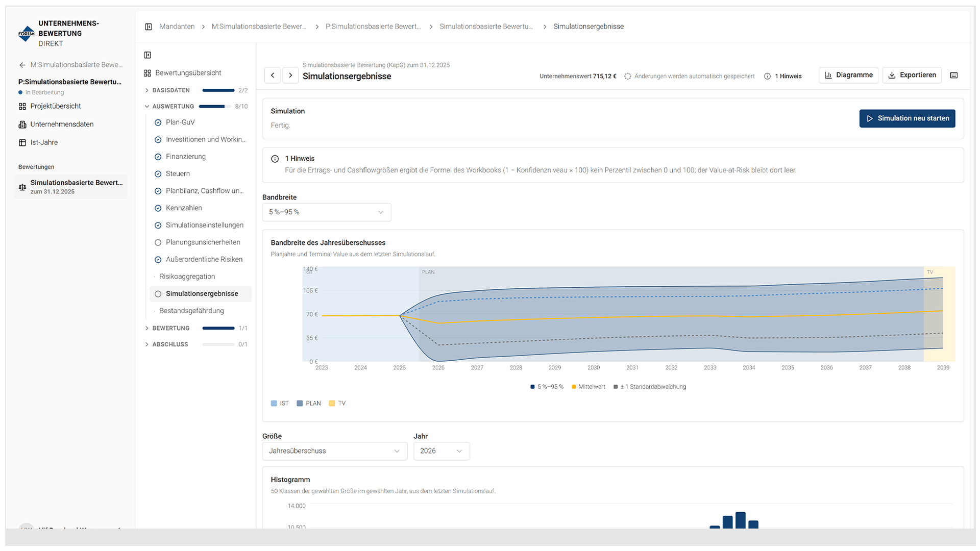Click the Ist-Jahre table icon

click(22, 143)
